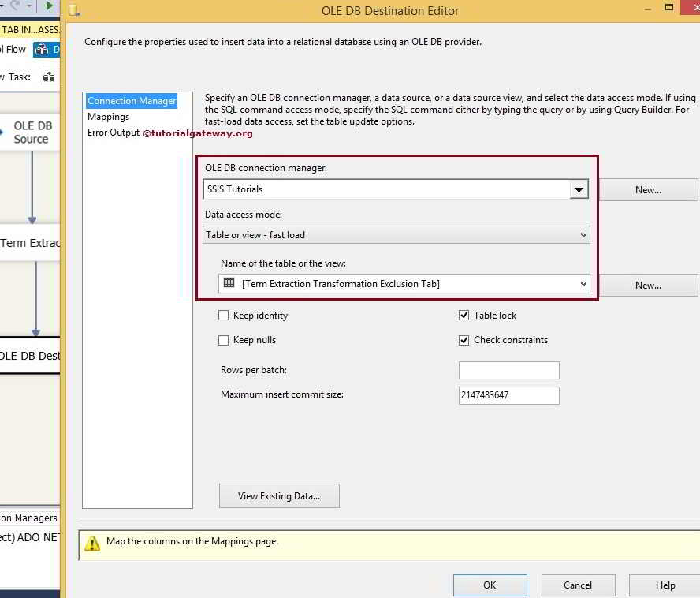The height and width of the screenshot is (598, 700).
Task: Expand the table name dropdown list
Action: (x=583, y=284)
